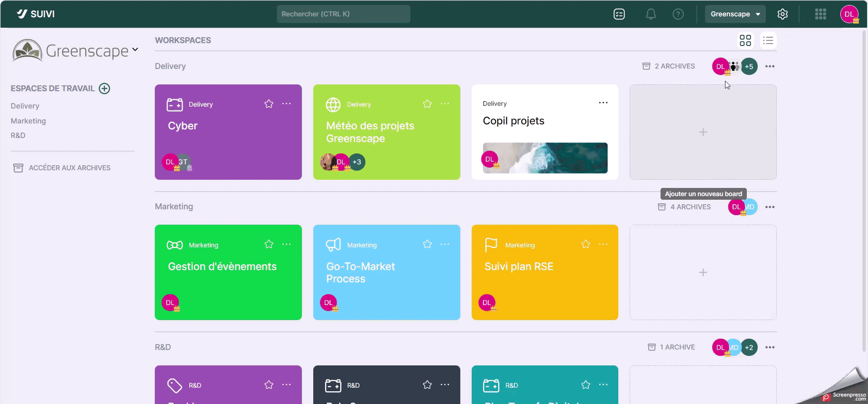Open the notifications bell
This screenshot has width=868, height=404.
pyautogui.click(x=651, y=14)
